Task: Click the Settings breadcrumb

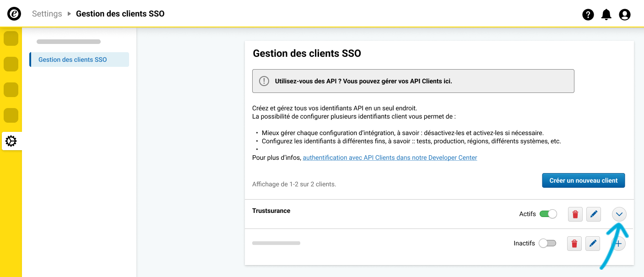Action: tap(47, 14)
